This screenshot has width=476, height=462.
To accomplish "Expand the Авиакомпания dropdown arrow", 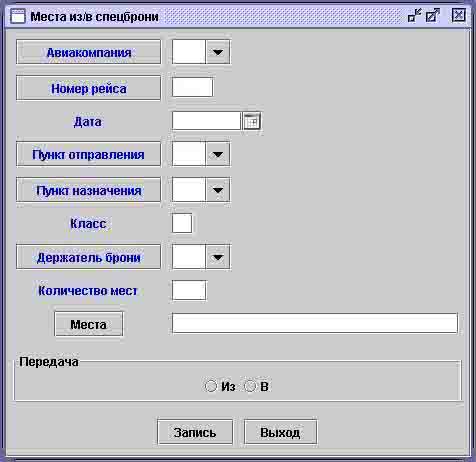I will (218, 52).
